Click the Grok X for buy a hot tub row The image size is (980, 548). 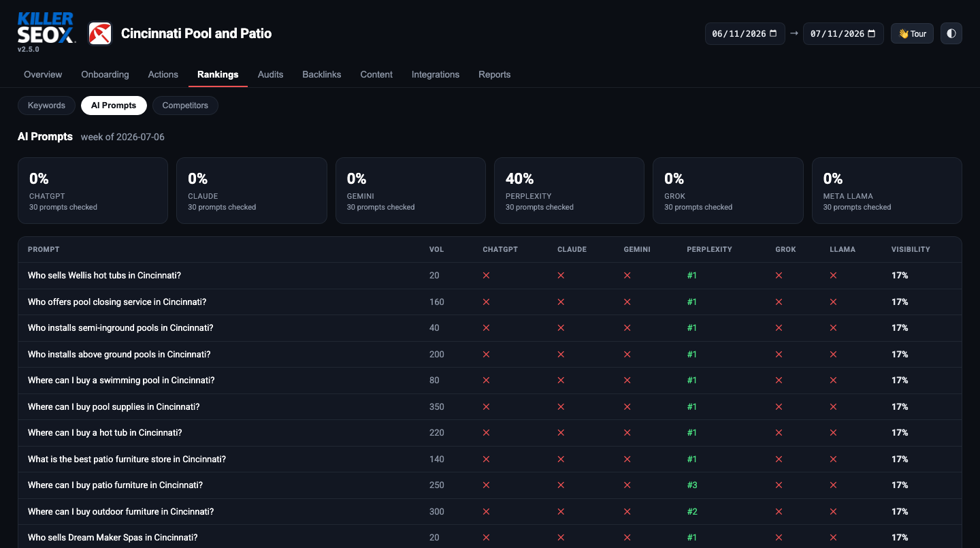779,433
